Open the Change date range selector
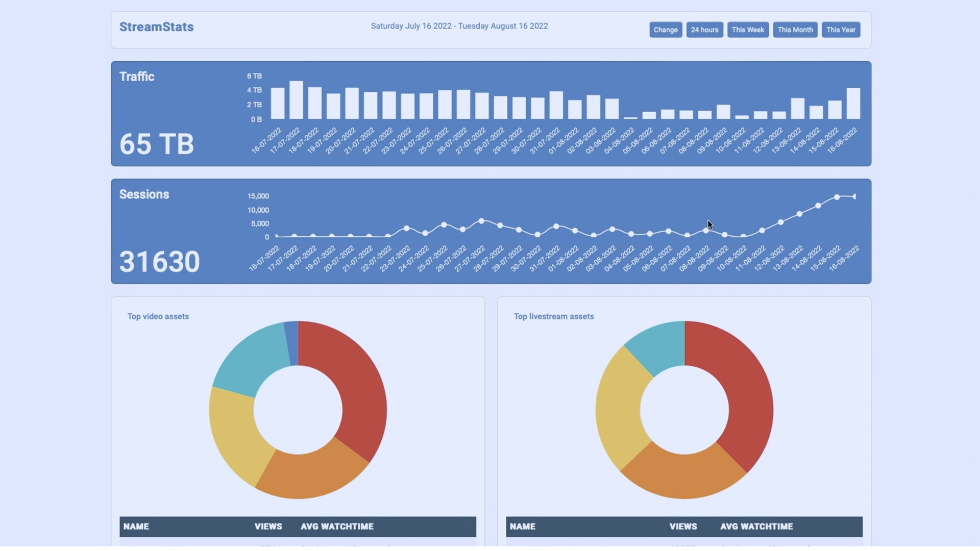 click(665, 30)
